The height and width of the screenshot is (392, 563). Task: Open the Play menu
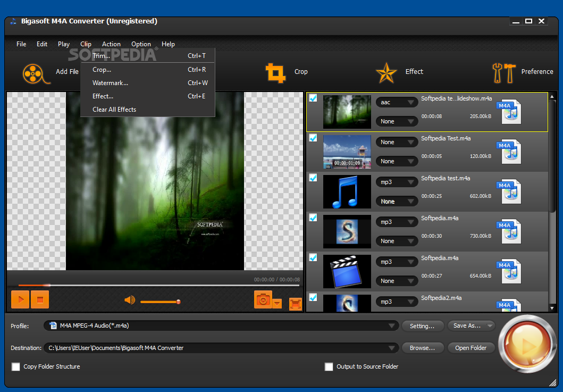[x=64, y=44]
